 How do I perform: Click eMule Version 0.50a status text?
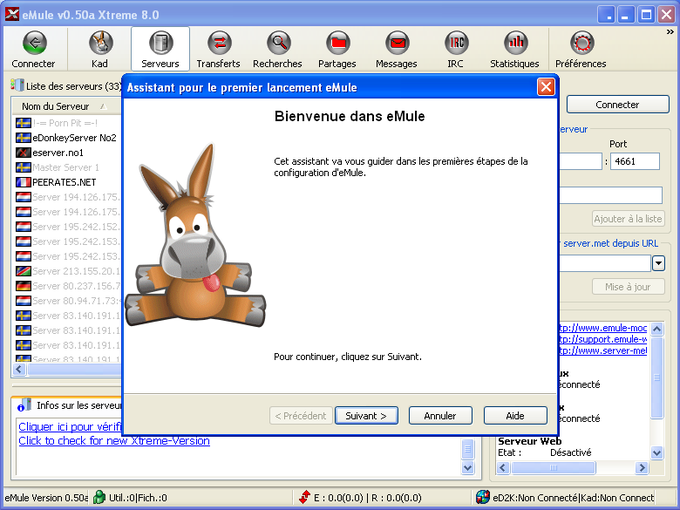[46, 497]
